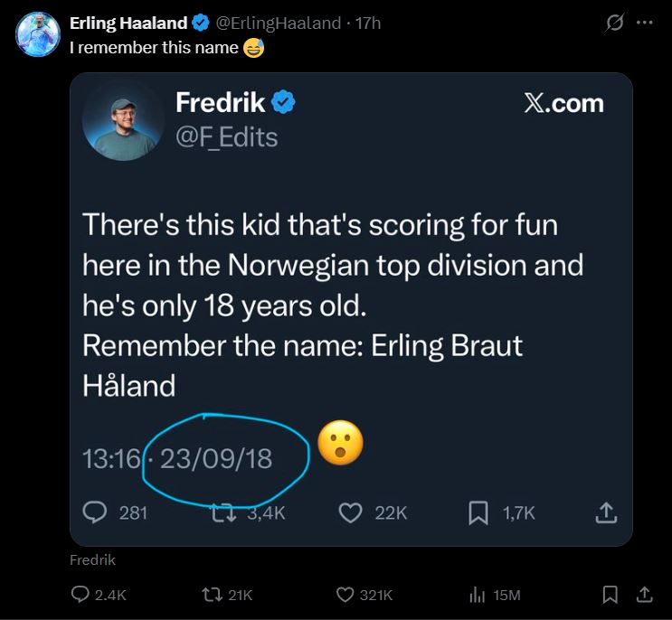
Task: Click the comment bubble showing 281
Action: [x=96, y=512]
